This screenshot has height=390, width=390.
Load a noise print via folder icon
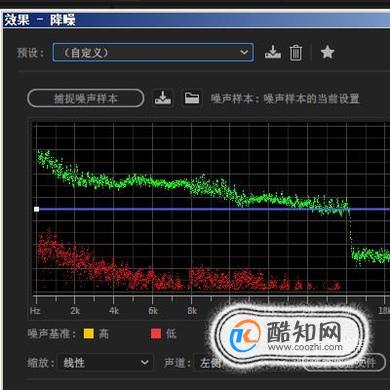click(x=192, y=98)
